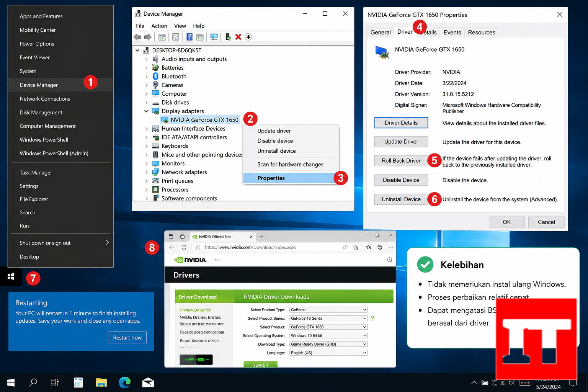Click Disable device in the context menu
Image resolution: width=588 pixels, height=392 pixels.
click(x=275, y=141)
